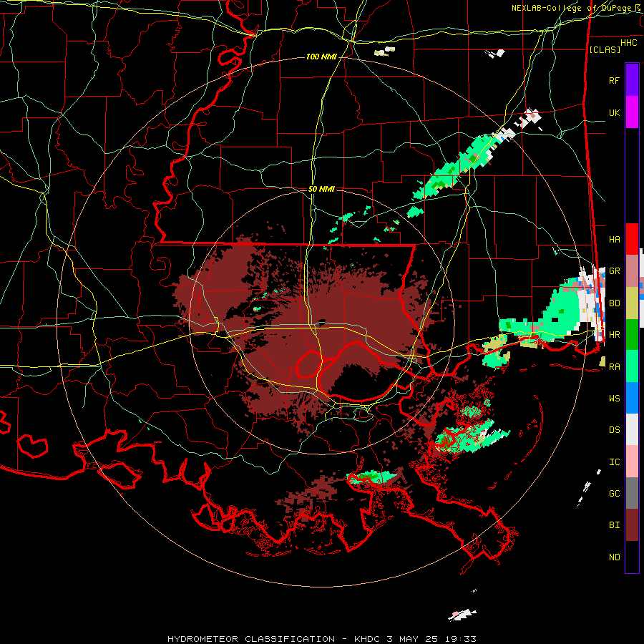
Task: Select the 'BD' legend label
Action: coord(614,303)
